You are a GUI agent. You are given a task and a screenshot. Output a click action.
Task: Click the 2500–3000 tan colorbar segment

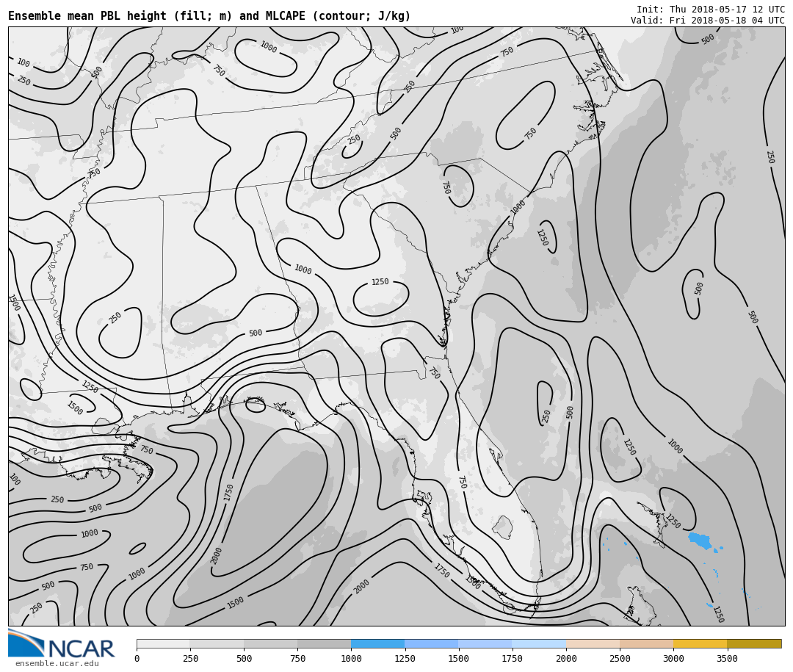coord(646,643)
